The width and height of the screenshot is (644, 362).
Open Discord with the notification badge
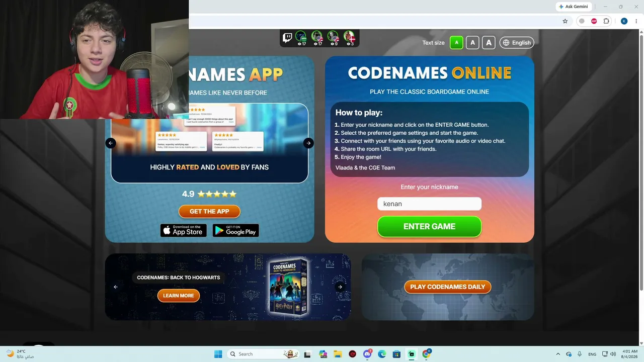tap(367, 354)
